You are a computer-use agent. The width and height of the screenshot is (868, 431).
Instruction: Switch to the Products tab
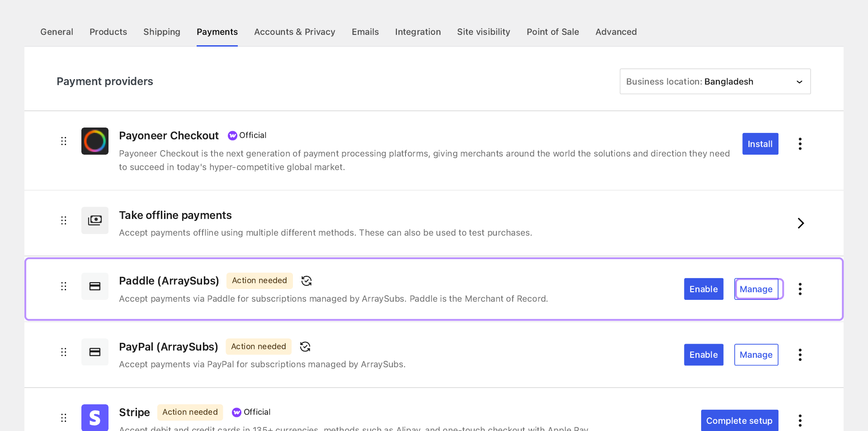[108, 32]
